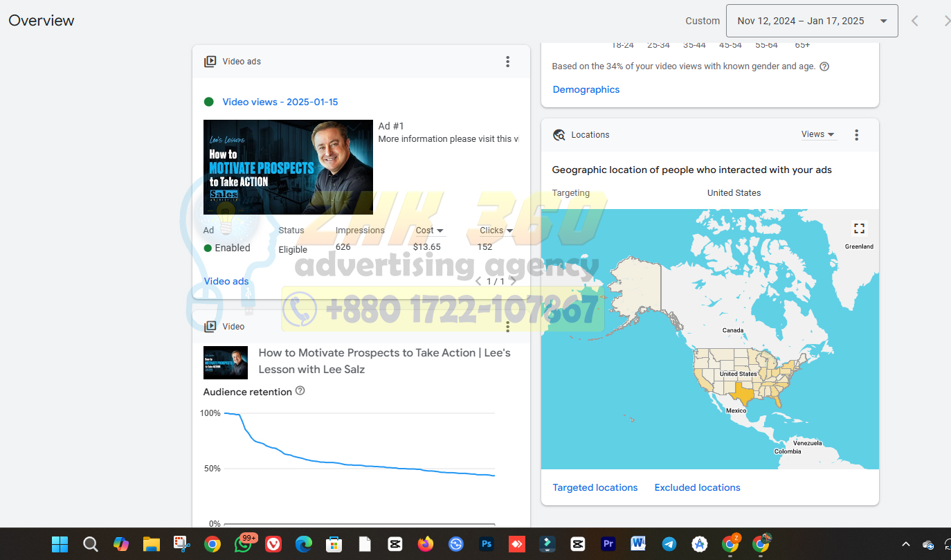Open Microsoft Word from the taskbar

639,544
